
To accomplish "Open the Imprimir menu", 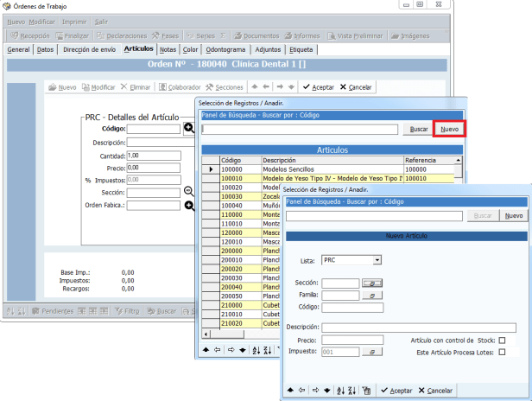I will tap(73, 20).
